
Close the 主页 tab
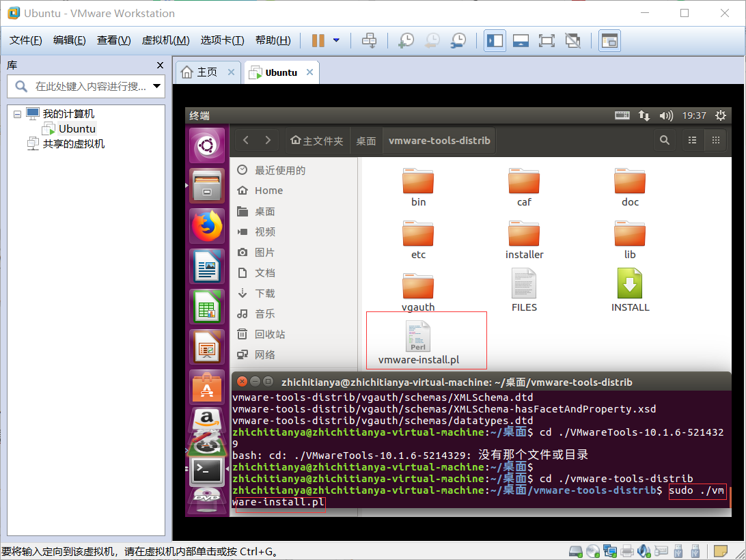coord(231,72)
